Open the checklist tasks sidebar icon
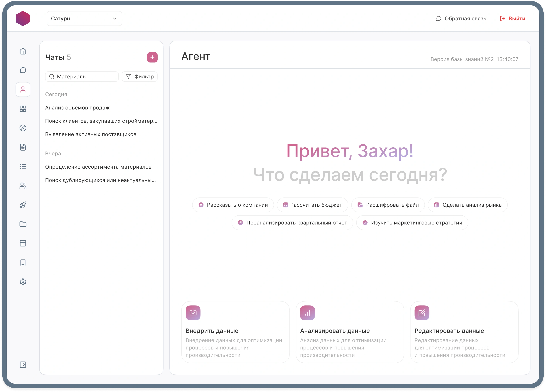This screenshot has width=546, height=392. [23, 167]
